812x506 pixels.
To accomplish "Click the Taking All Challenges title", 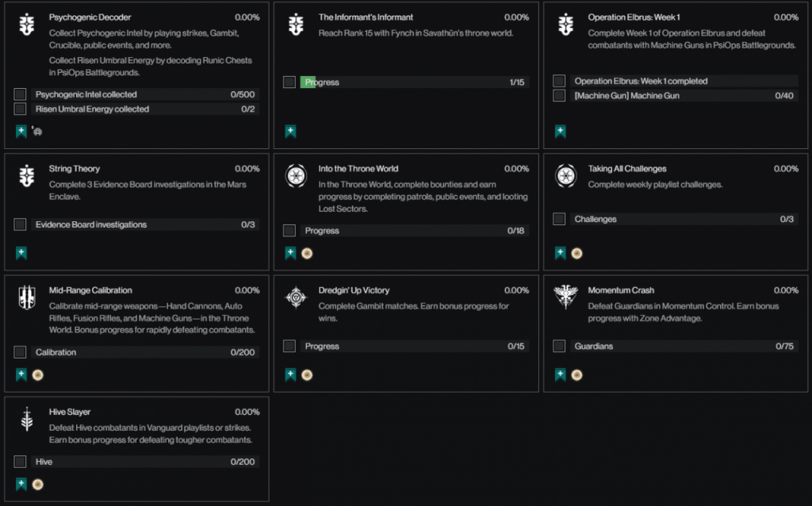I will [626, 169].
